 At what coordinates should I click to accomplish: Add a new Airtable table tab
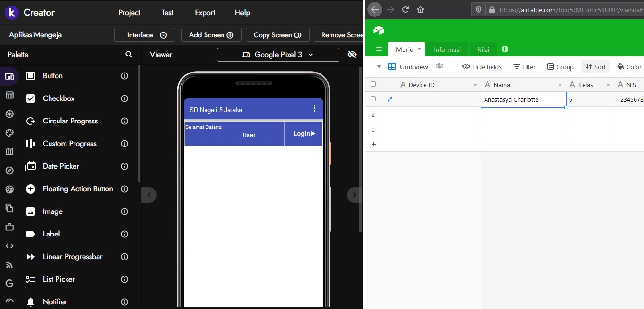coord(505,49)
